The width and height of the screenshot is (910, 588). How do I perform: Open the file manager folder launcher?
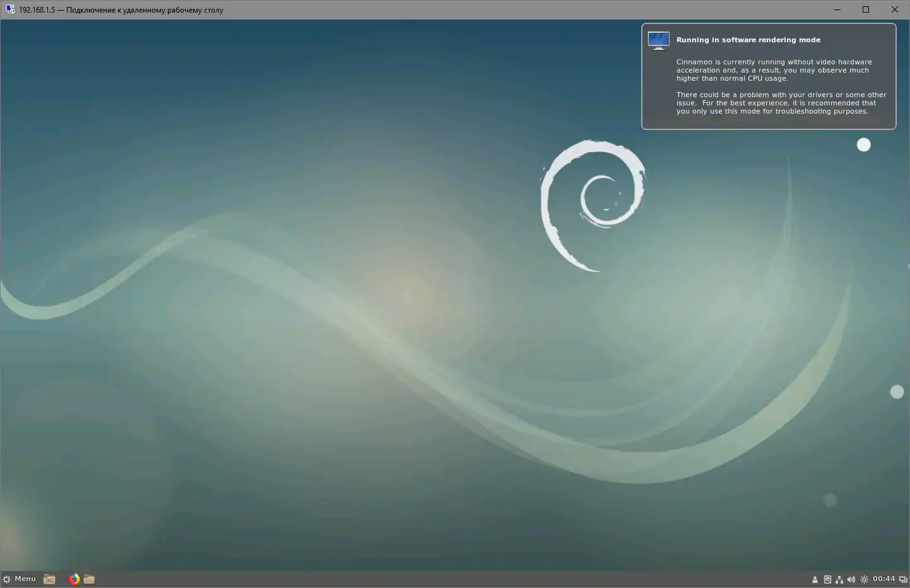tap(89, 579)
